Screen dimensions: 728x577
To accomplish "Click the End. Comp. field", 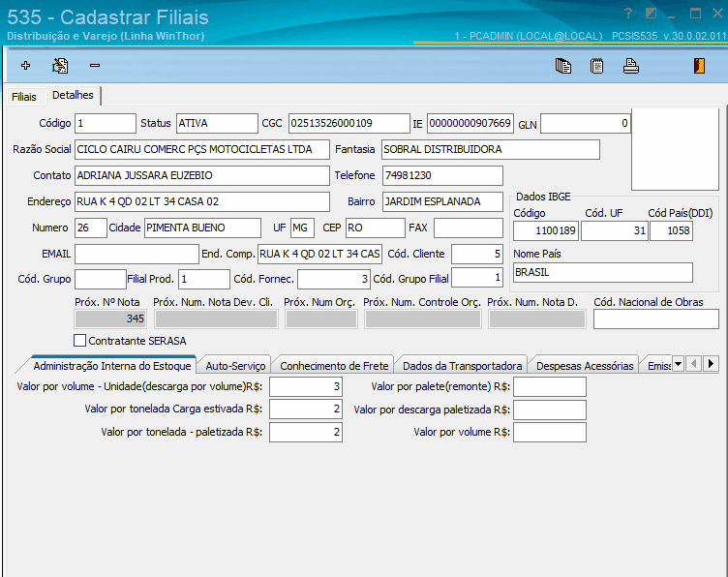I will pos(319,254).
